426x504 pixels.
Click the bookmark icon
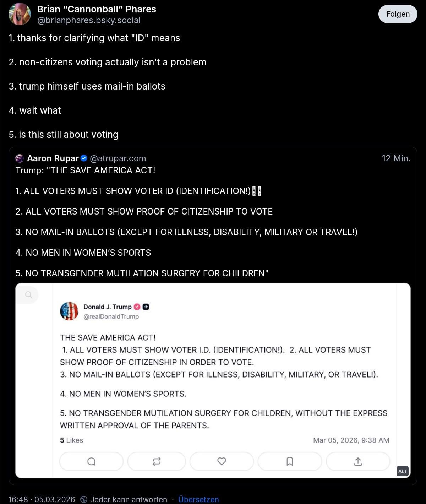coord(290,461)
